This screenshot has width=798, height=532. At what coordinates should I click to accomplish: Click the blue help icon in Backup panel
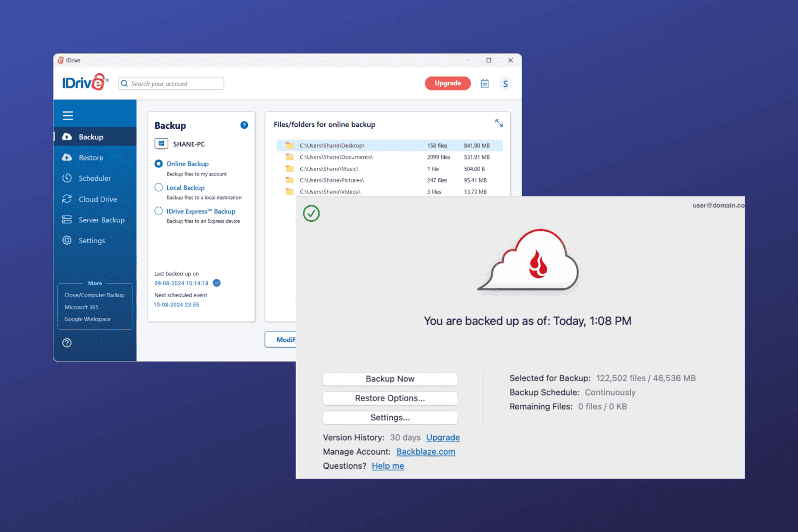(244, 125)
